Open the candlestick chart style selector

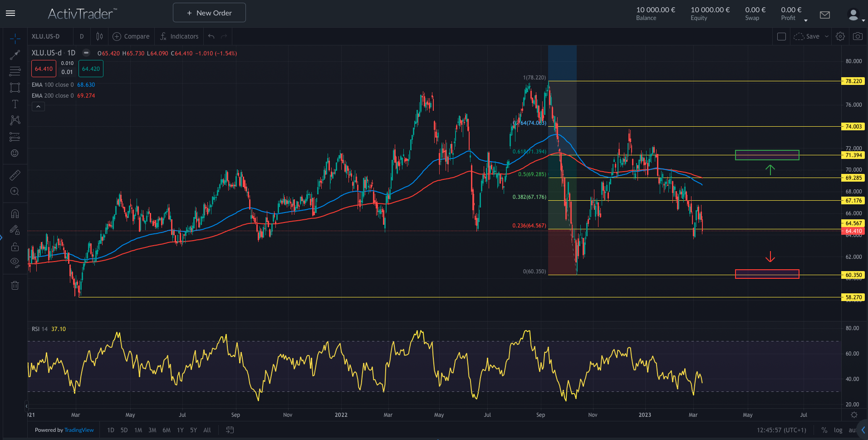99,36
